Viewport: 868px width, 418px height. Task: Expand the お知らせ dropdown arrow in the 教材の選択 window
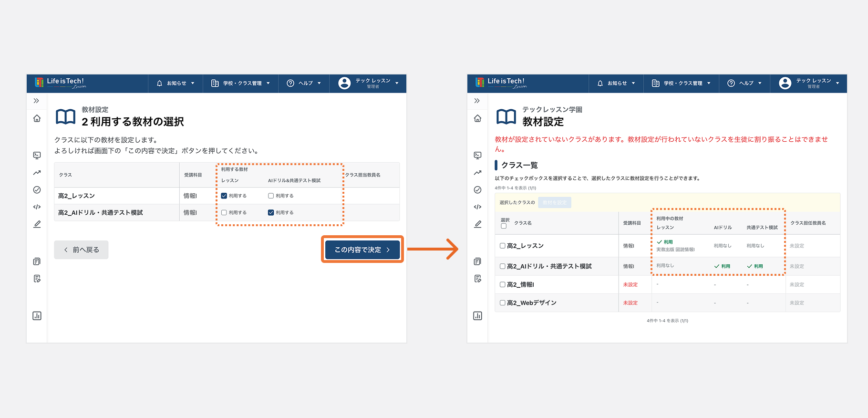[x=193, y=84]
